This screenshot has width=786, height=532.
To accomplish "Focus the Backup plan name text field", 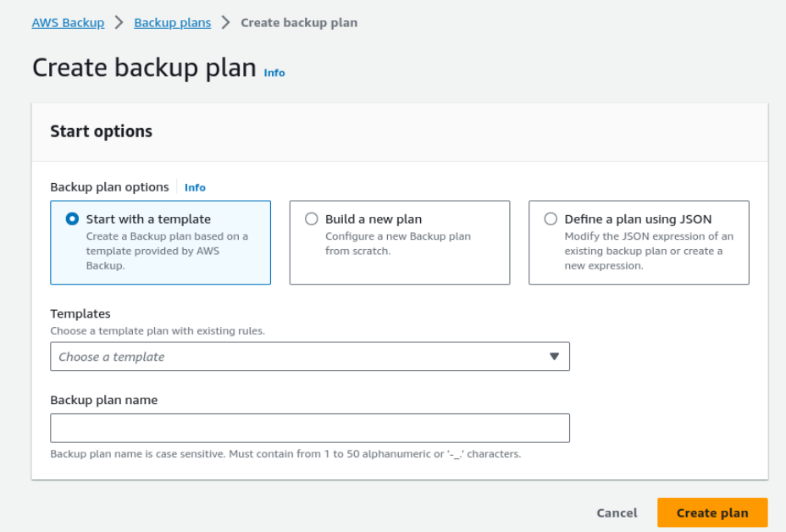I will pos(310,428).
